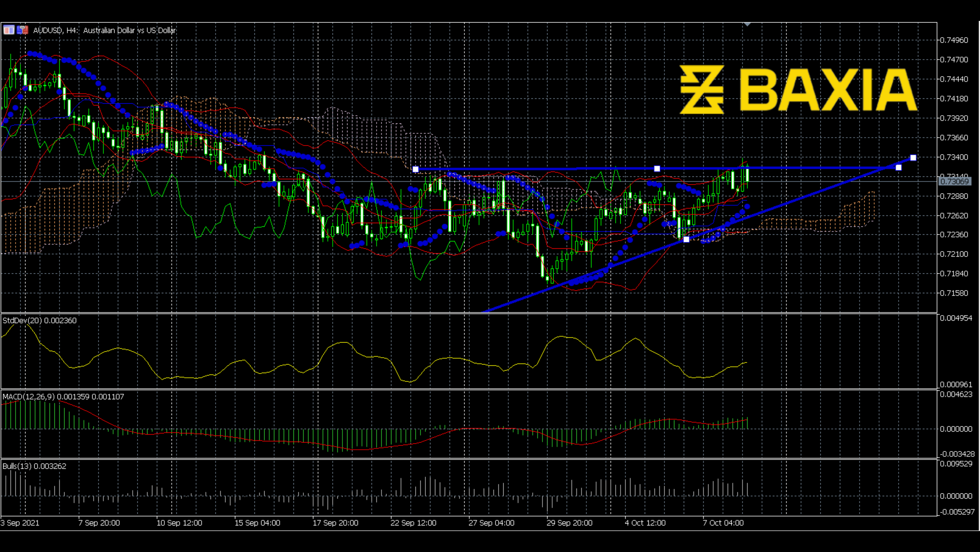Click middle anchor handle of ascending trendline
The image size is (980, 552).
coord(686,239)
